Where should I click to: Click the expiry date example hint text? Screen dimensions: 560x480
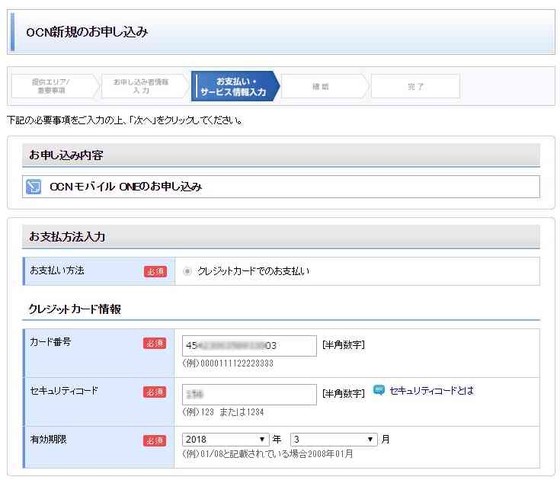click(x=268, y=454)
